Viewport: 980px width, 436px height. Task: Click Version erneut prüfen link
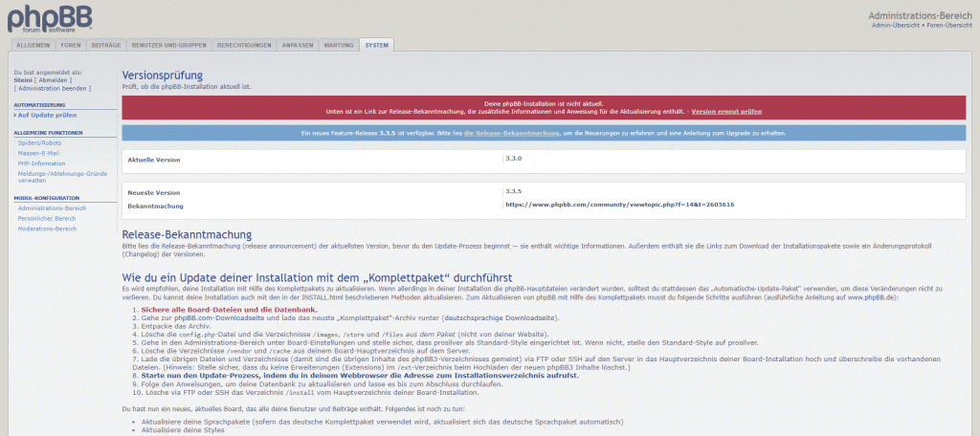pos(726,111)
